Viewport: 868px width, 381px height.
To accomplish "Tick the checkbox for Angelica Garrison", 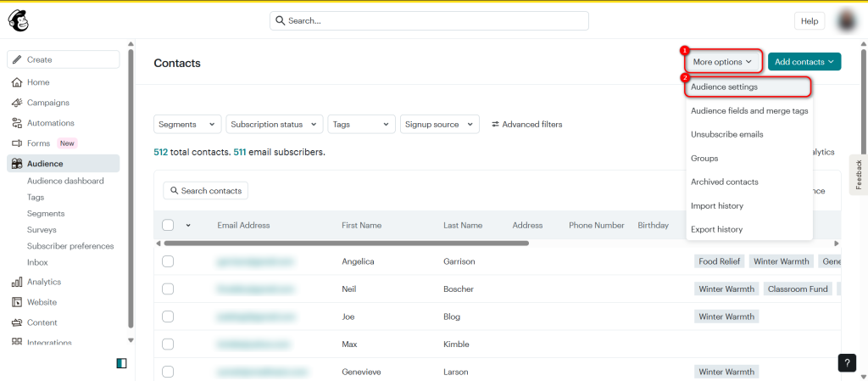I will (168, 261).
